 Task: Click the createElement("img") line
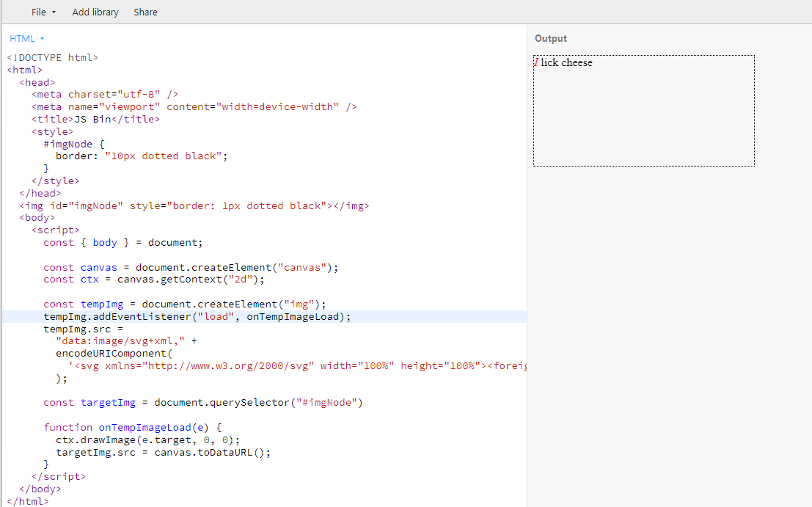tap(185, 304)
